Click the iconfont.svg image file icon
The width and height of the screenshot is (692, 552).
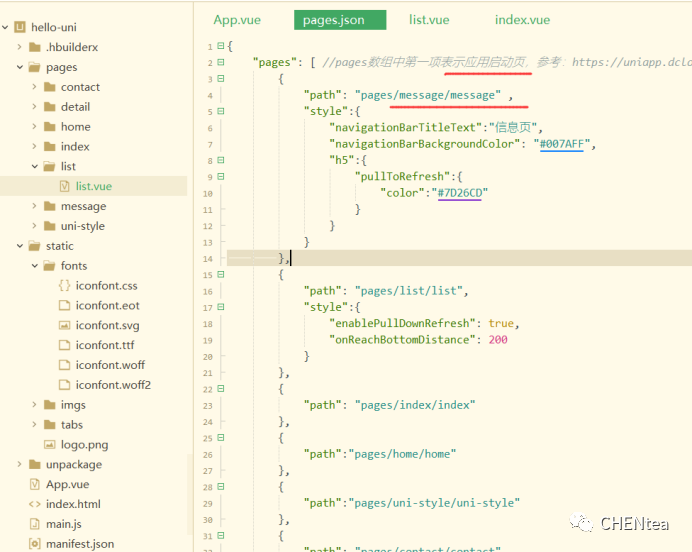tap(65, 325)
